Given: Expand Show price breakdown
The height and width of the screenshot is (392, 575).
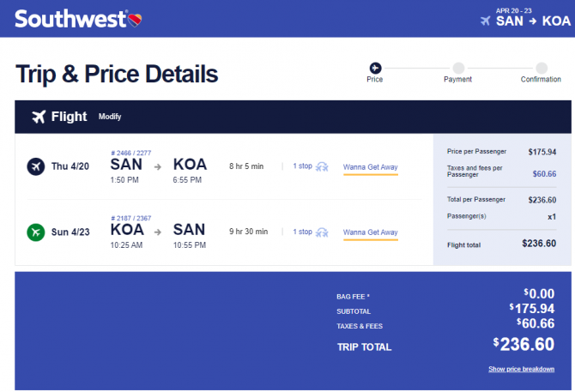Looking at the screenshot, I should pos(521,369).
